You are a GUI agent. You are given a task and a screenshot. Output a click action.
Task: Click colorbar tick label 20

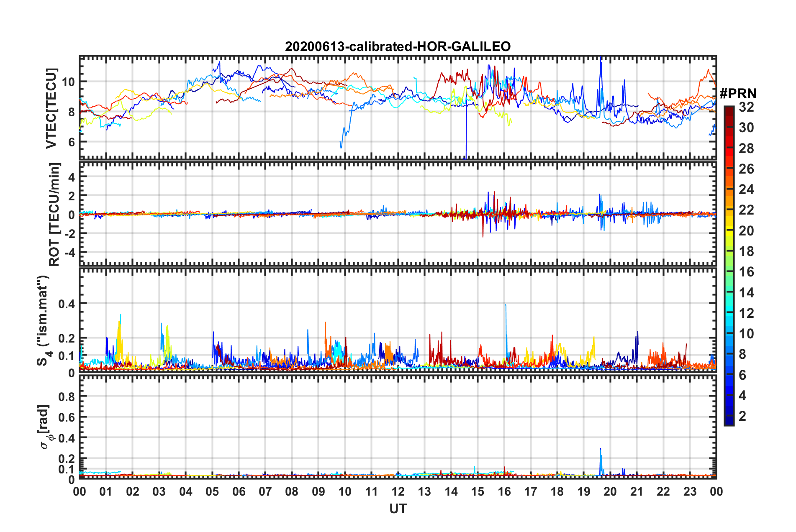coord(746,231)
